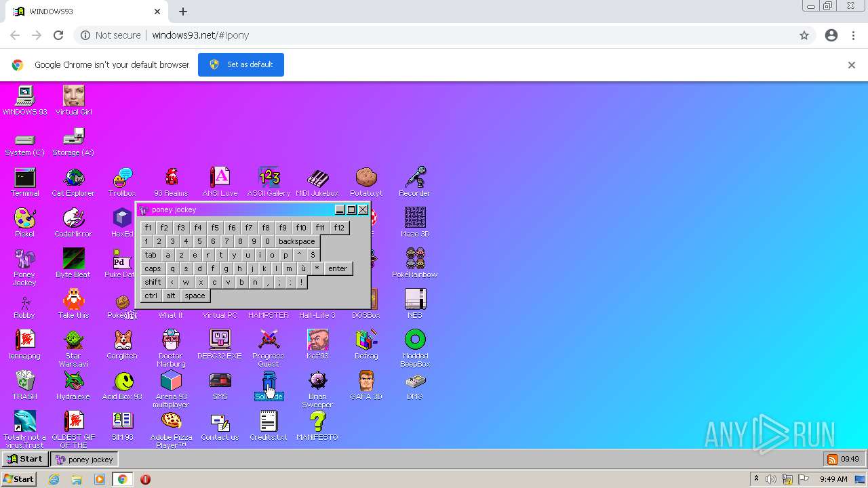Toggle alt key on virtual keyboard
Viewport: 868px width, 488px height.
(171, 296)
